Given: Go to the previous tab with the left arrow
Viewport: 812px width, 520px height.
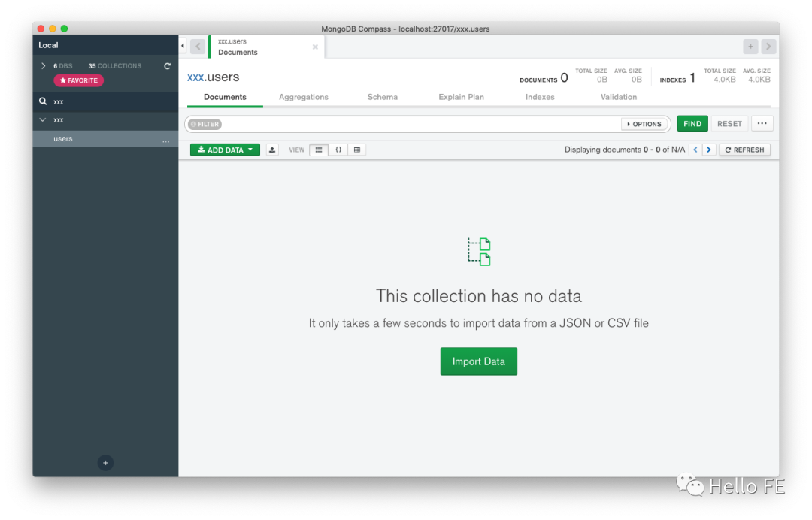Looking at the screenshot, I should coord(198,47).
